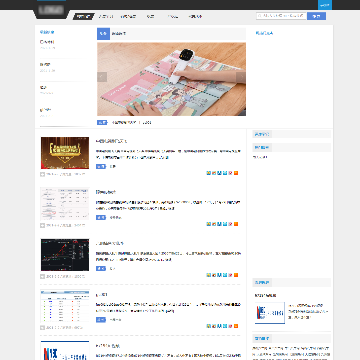Open the sidebar thumbnail with the blue-red logo

coord(270,313)
